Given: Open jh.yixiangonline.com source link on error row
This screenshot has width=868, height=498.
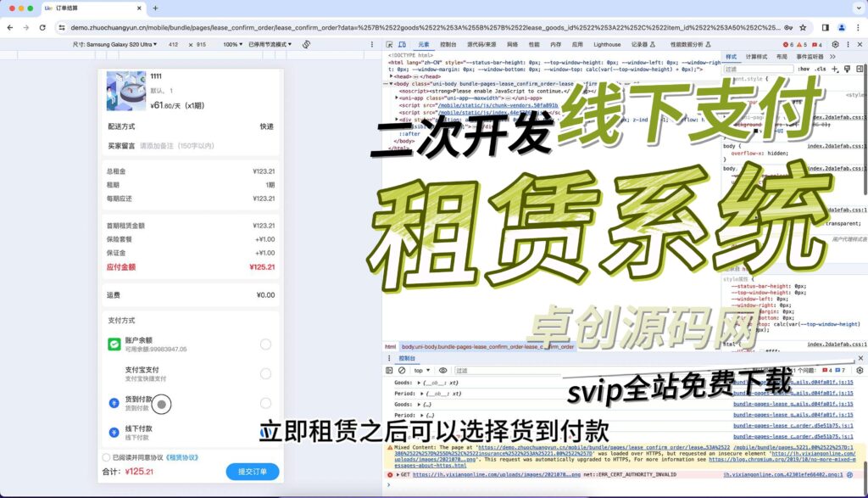Looking at the screenshot, I should [782, 475].
